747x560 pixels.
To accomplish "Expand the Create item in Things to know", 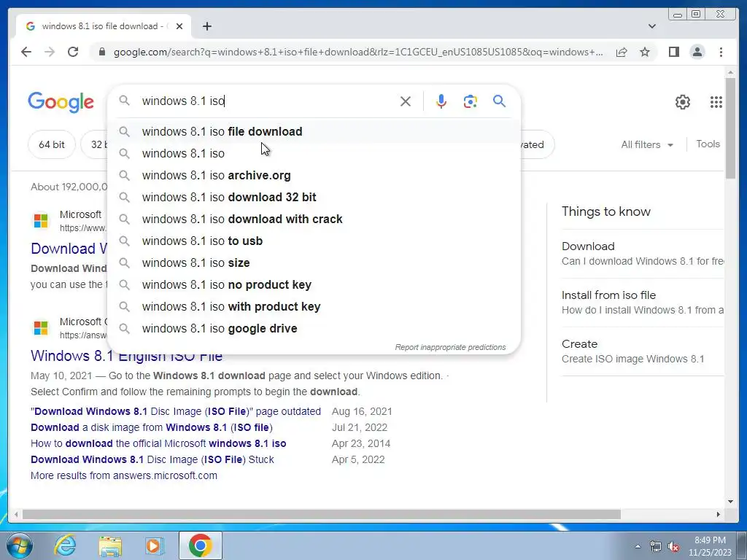I will (x=642, y=351).
